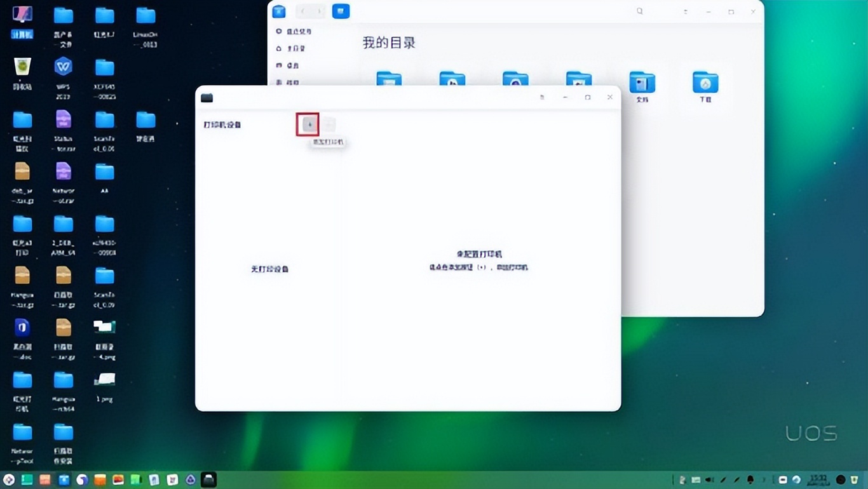
Task: Open the app launcher icon in the dock
Action: click(x=10, y=480)
